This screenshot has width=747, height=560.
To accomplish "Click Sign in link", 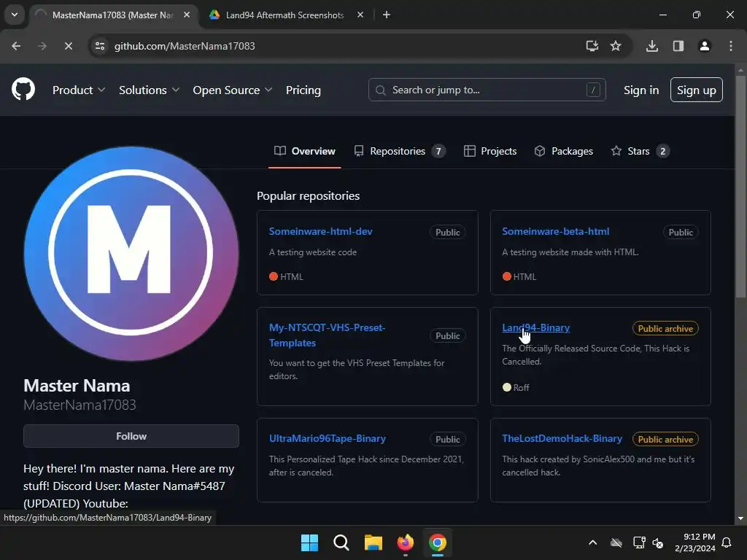I will [x=641, y=90].
